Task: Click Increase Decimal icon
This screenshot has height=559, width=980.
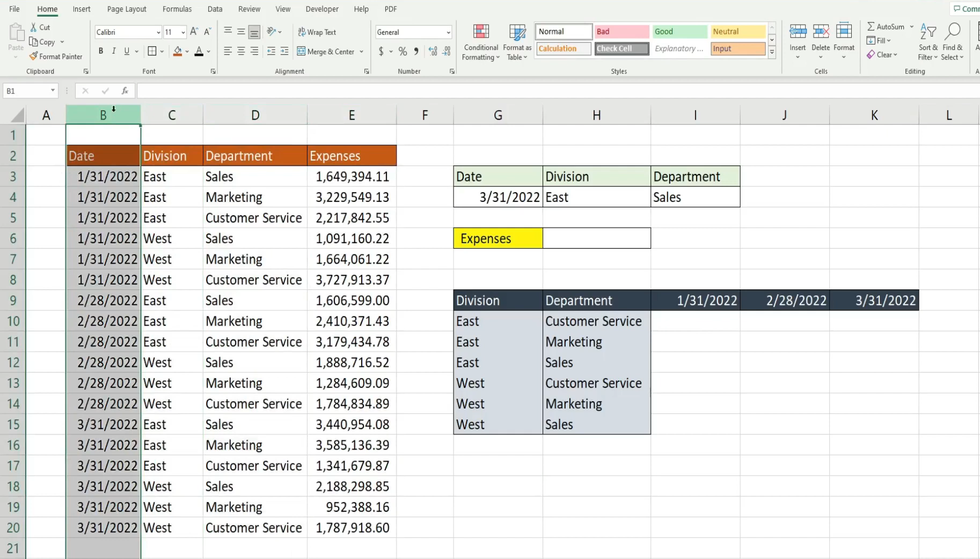Action: [x=433, y=52]
